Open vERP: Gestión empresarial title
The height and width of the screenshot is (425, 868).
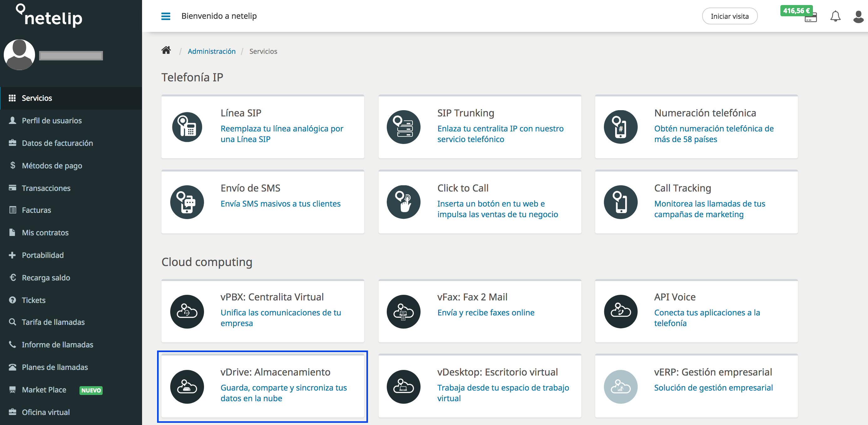(x=713, y=372)
